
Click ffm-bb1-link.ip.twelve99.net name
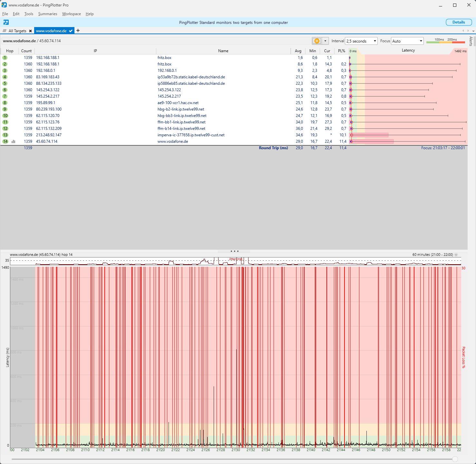[x=181, y=122]
